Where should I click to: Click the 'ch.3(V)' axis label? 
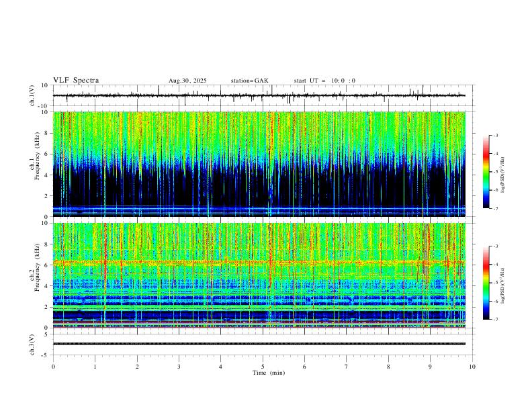(x=32, y=345)
